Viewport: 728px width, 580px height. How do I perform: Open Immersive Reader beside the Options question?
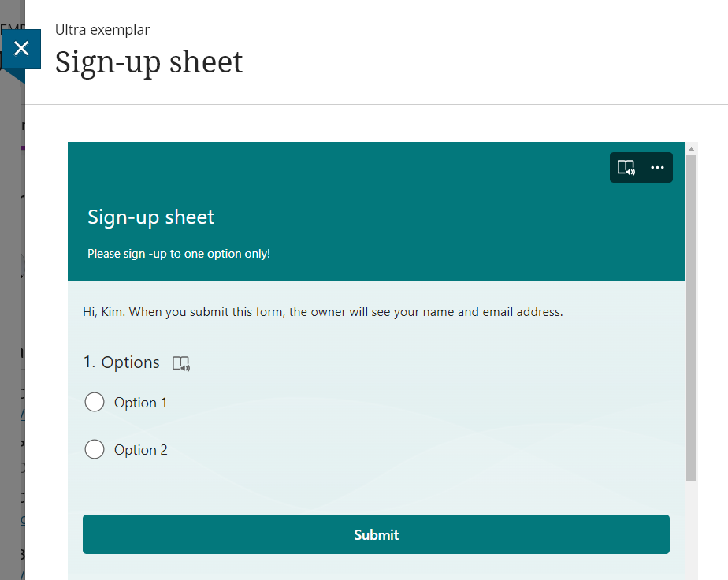coord(180,362)
